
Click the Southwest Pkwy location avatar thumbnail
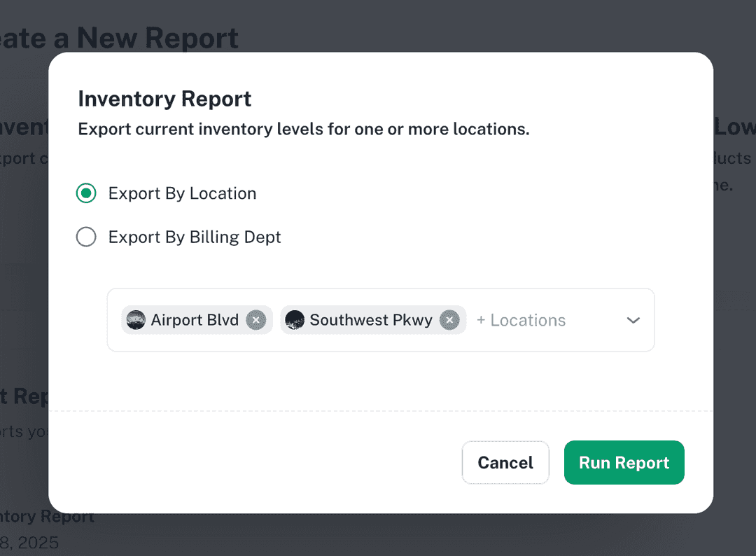pos(294,319)
